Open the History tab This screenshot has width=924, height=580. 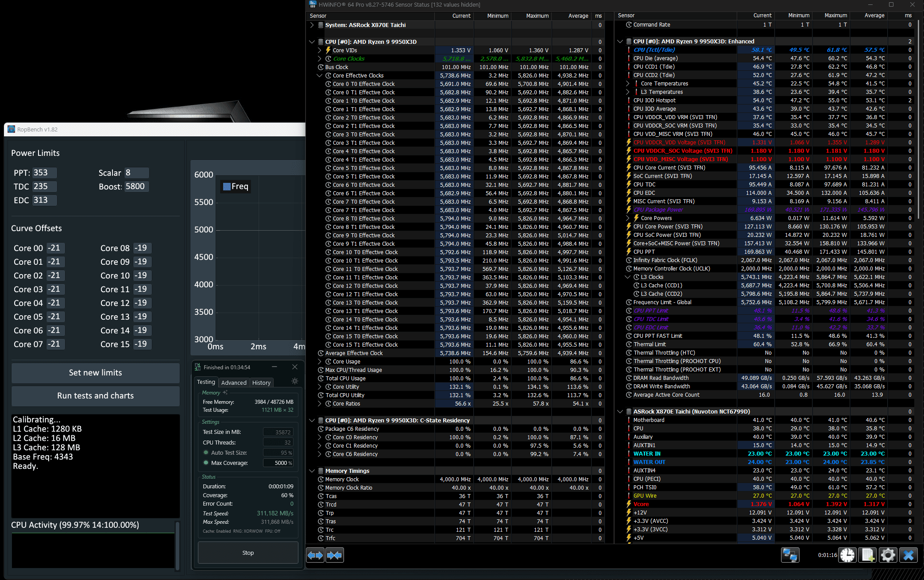tap(261, 383)
